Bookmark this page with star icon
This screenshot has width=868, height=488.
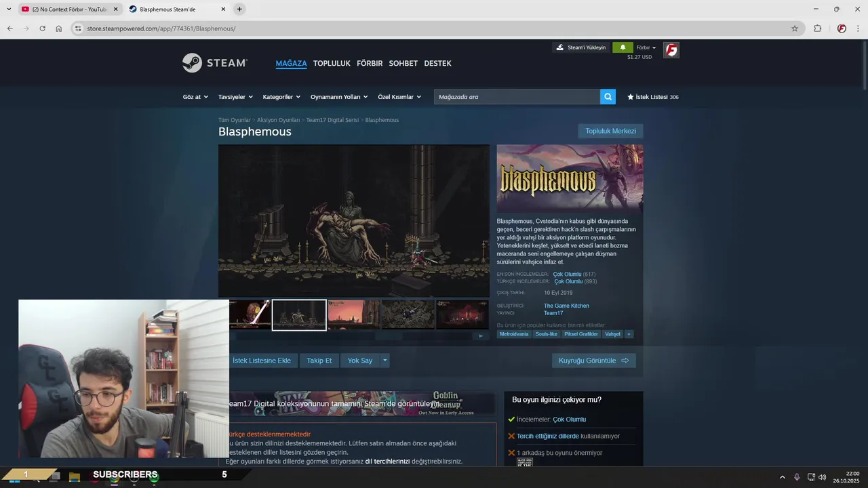(795, 28)
